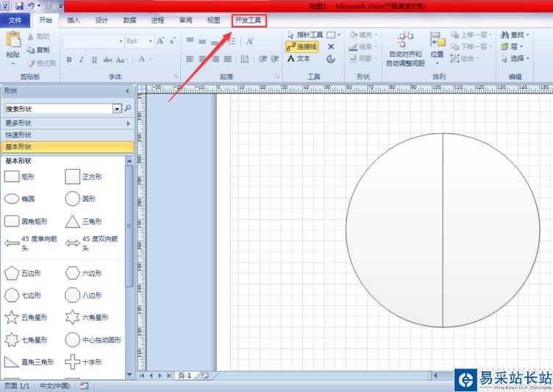Select the Triangle shape
The height and width of the screenshot is (392, 553).
point(84,221)
